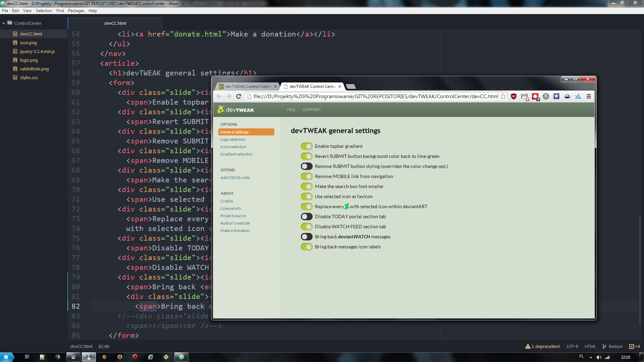Bookmark the page with the star icon
Screen dimensions: 644x362
tap(503, 97)
